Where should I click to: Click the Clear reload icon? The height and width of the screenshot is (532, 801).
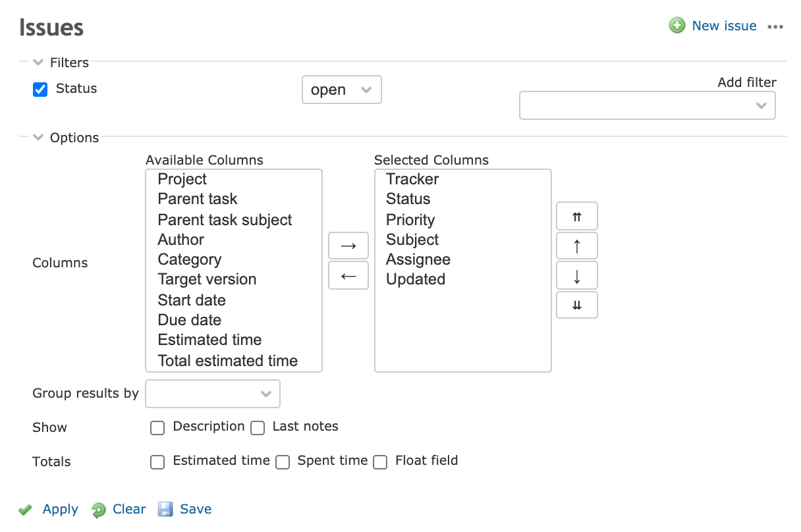point(99,510)
